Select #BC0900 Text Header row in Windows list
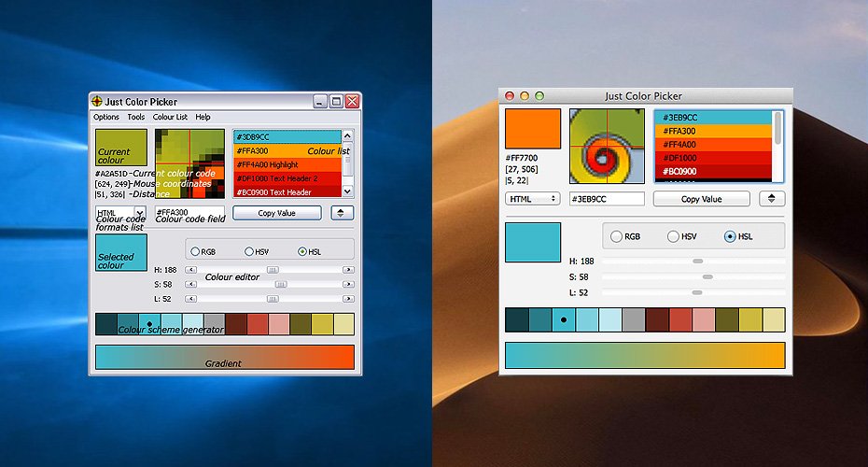 (x=287, y=191)
